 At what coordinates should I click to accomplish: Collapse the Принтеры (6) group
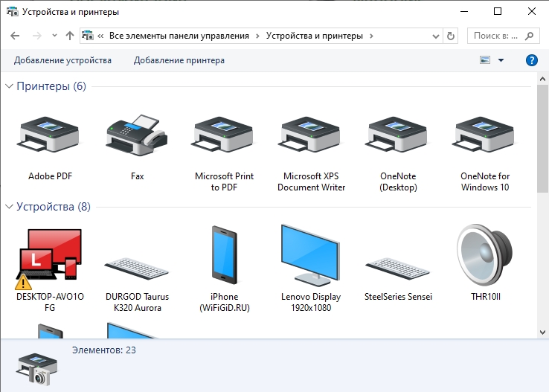pyautogui.click(x=10, y=86)
